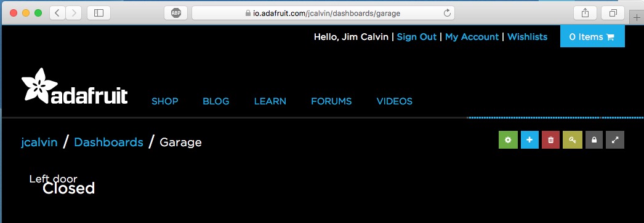Image resolution: width=644 pixels, height=223 pixels.
Task: Go back using the browser back arrow
Action: tap(57, 13)
